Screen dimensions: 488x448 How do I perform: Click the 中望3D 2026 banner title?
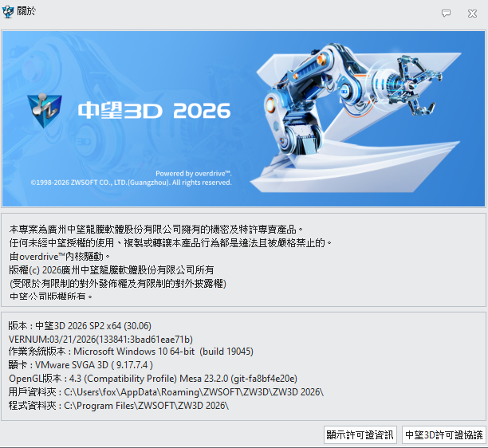(154, 111)
